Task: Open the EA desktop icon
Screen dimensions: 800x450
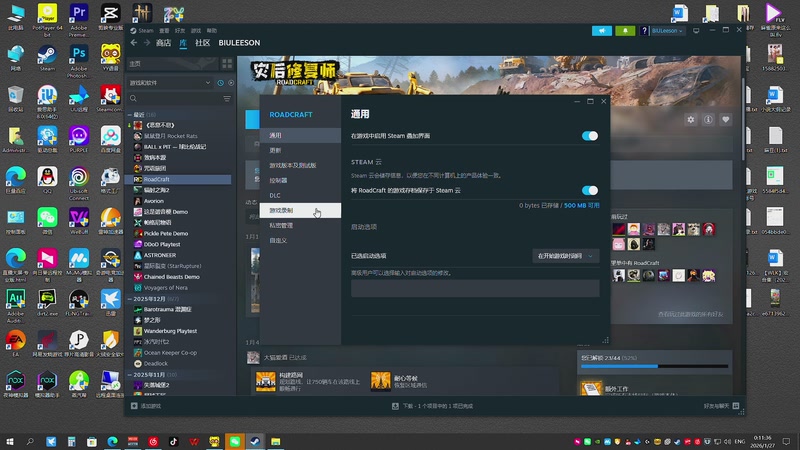Action: (x=16, y=343)
